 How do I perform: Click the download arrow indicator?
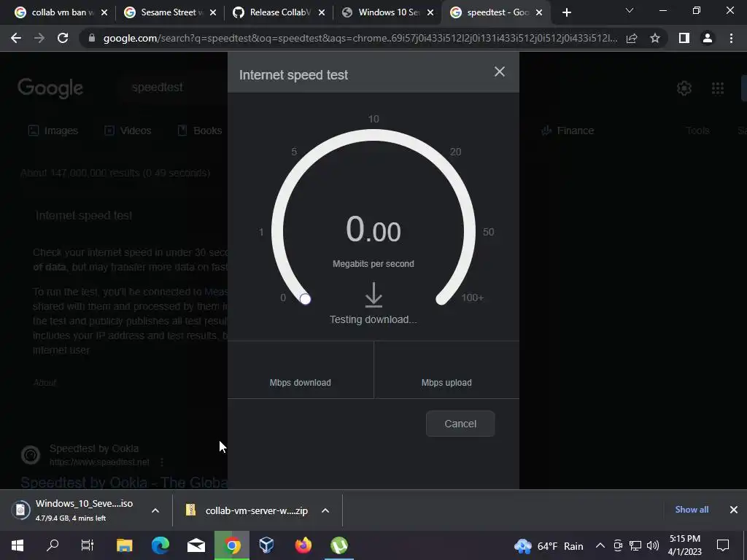click(373, 295)
